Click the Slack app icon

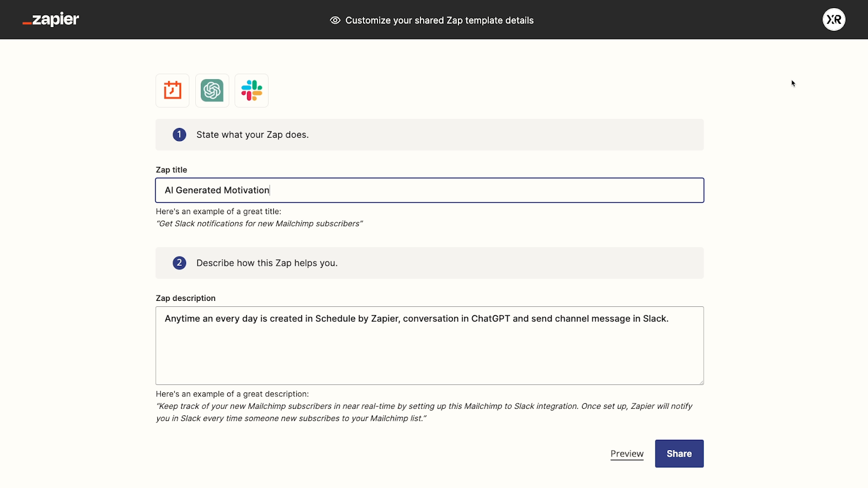click(252, 91)
